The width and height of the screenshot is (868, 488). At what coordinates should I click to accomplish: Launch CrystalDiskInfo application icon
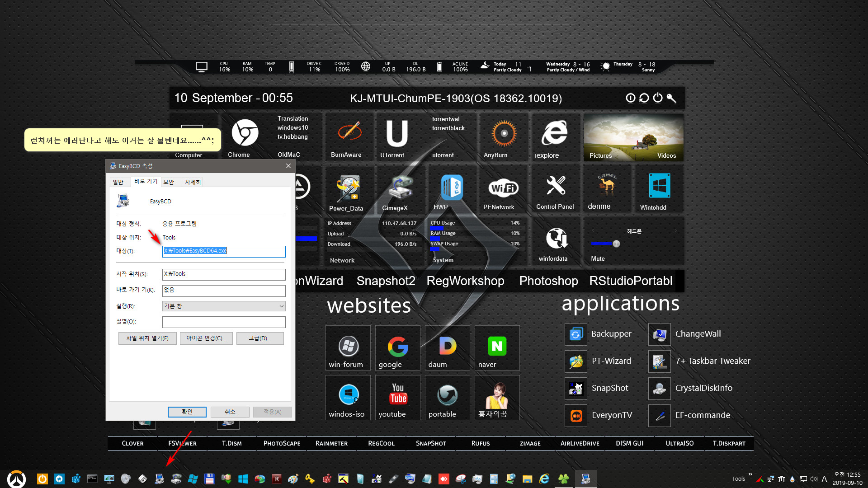pos(660,388)
